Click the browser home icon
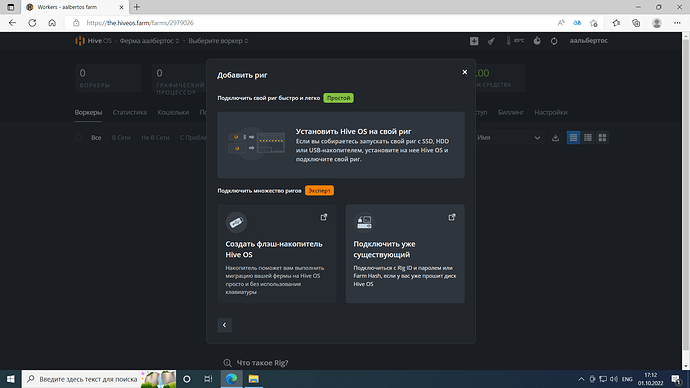The image size is (690, 388). coord(52,23)
